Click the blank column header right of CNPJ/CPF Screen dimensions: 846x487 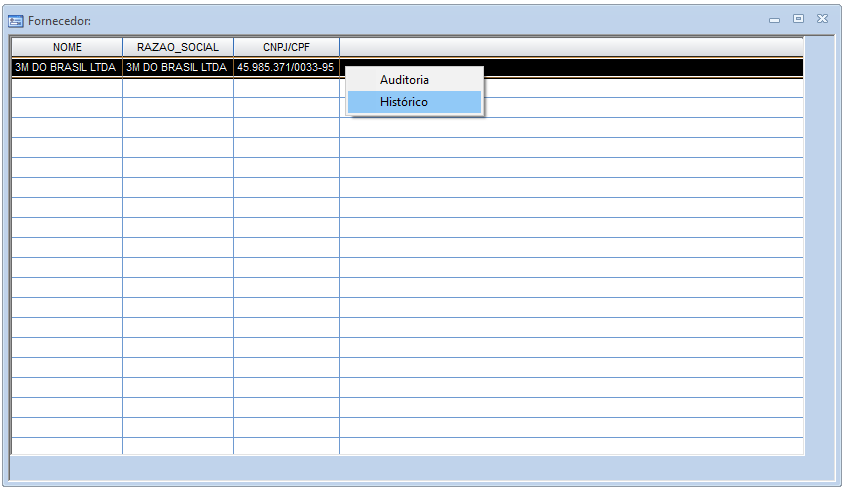coord(570,47)
